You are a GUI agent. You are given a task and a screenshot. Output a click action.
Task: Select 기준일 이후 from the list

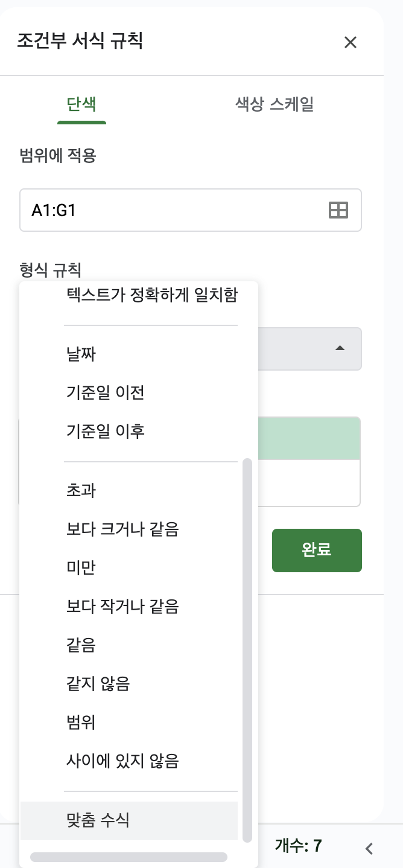106,432
